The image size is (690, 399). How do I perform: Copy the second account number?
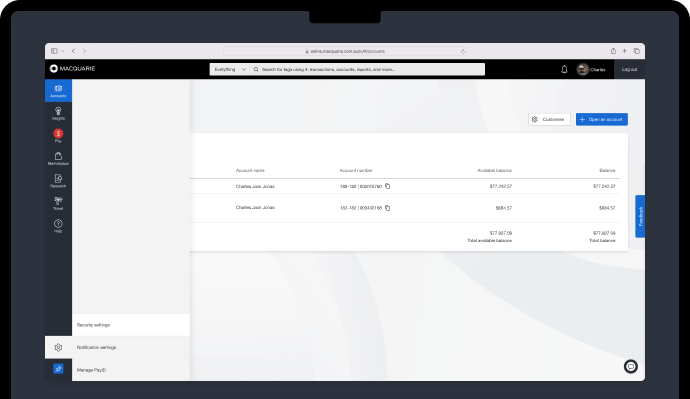(388, 208)
